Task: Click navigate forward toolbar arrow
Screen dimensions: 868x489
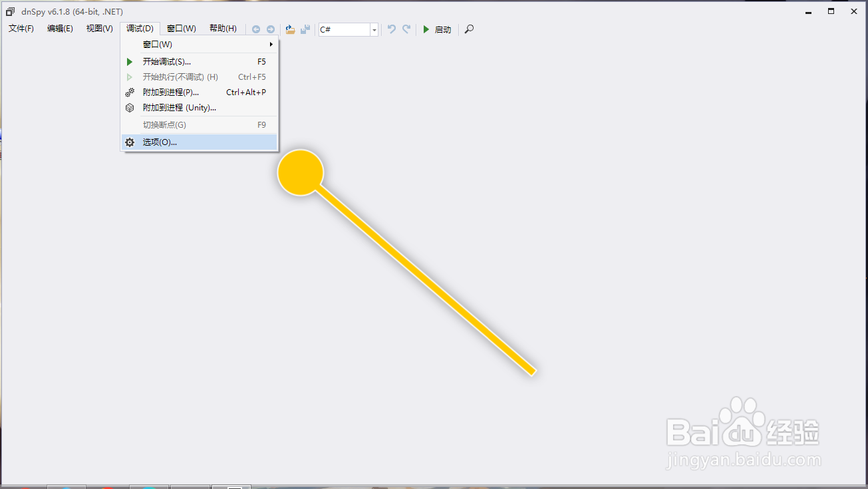Action: tap(271, 29)
